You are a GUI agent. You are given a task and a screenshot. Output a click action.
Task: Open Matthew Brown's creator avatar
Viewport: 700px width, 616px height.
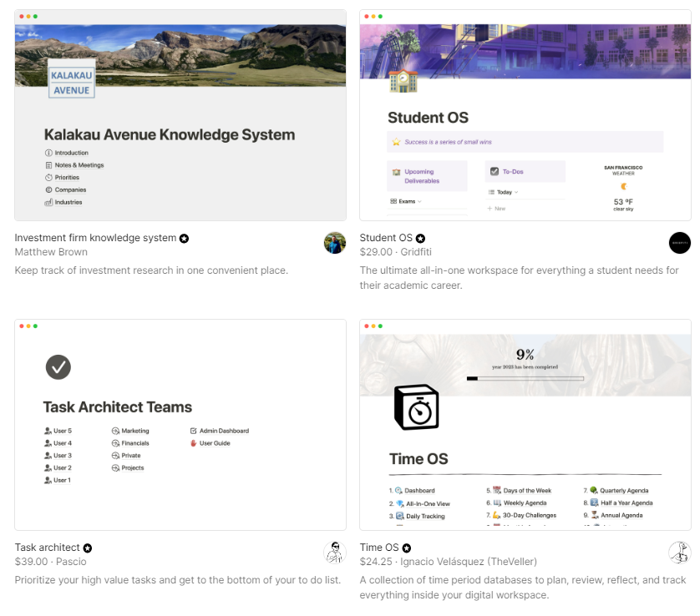coord(335,243)
